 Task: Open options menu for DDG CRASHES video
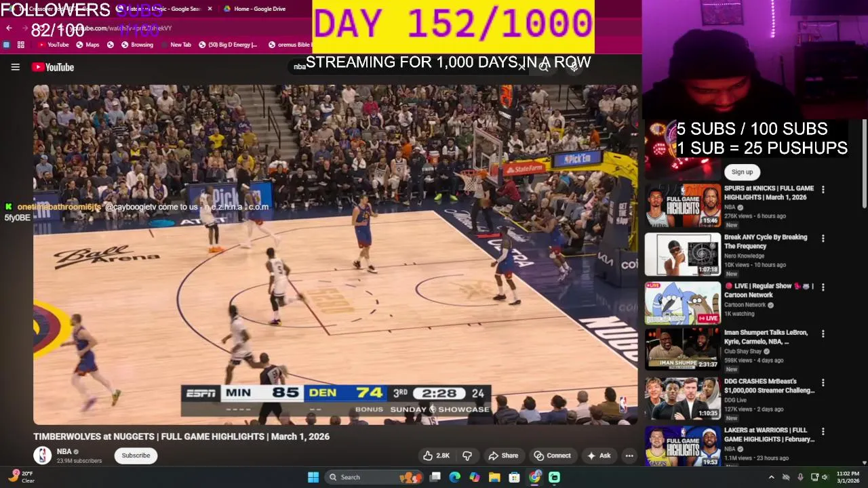823,383
